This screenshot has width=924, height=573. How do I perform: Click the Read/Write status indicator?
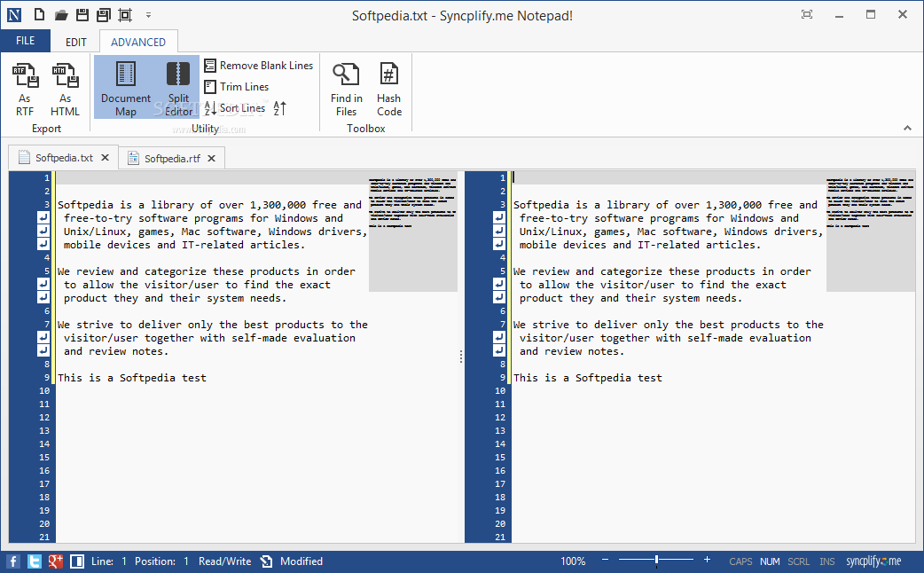click(x=224, y=561)
